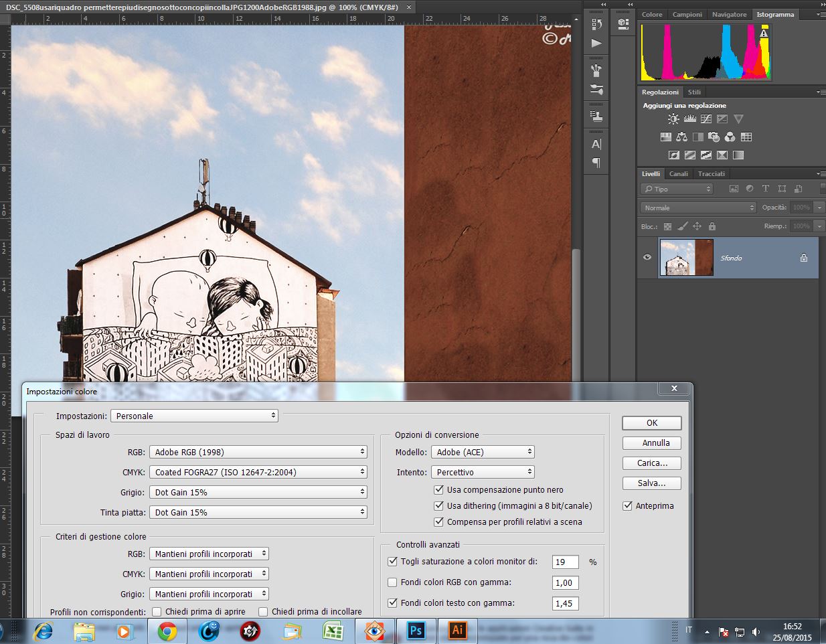Lock layer position with move icon
Viewport: 826px width, 644px height.
(x=697, y=226)
